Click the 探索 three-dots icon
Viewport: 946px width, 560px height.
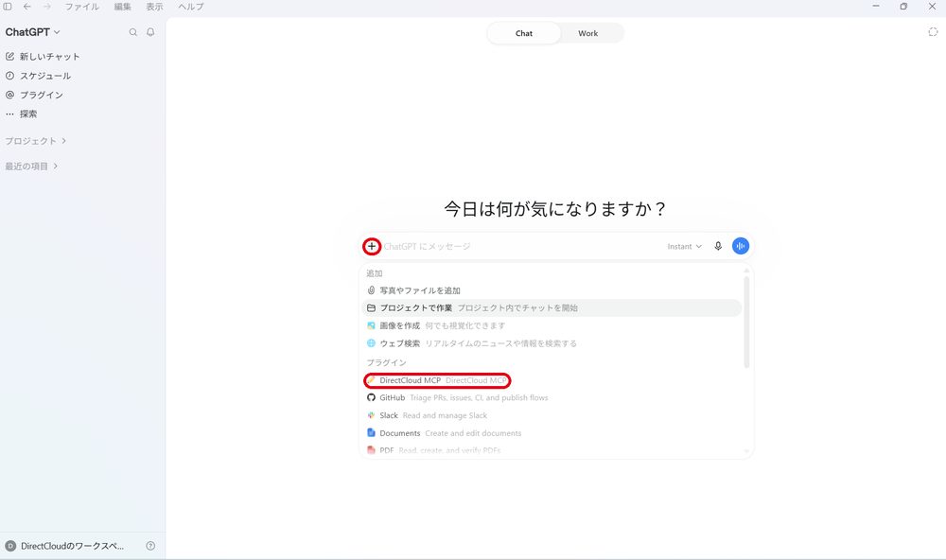9,114
